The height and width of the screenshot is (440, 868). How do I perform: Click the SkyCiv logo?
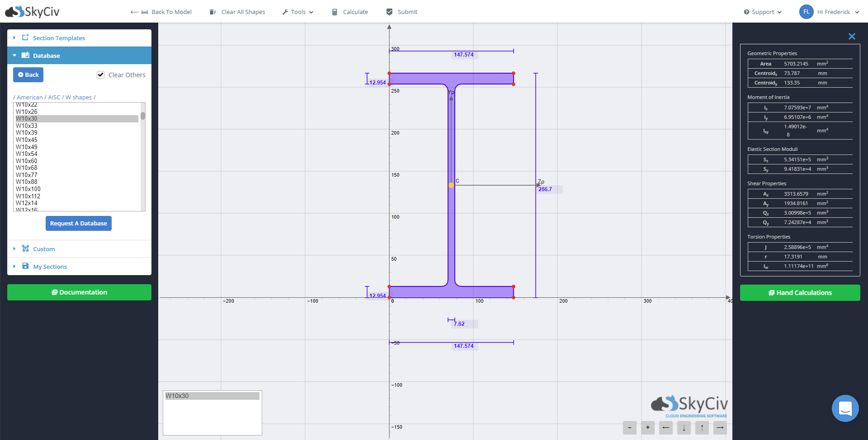click(32, 11)
